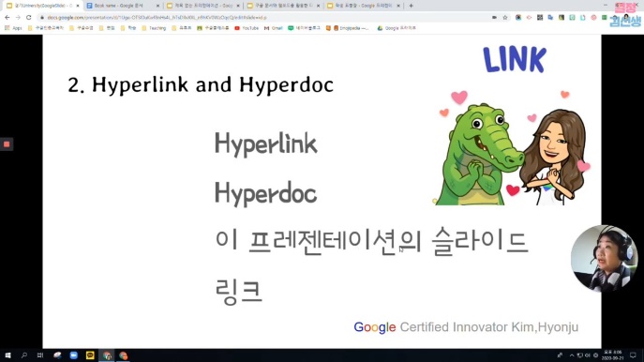Screen dimensions: 644x362
Task: Open the YouTube bookmark
Action: [x=247, y=28]
